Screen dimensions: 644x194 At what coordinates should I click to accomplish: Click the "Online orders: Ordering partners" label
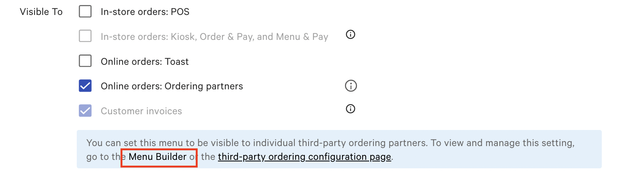(x=172, y=86)
